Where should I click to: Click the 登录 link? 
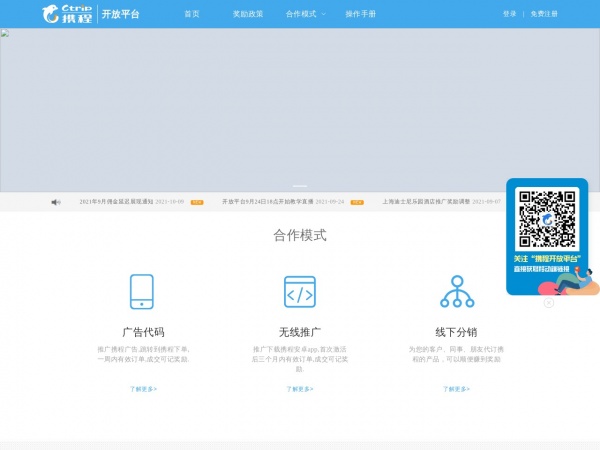(509, 14)
